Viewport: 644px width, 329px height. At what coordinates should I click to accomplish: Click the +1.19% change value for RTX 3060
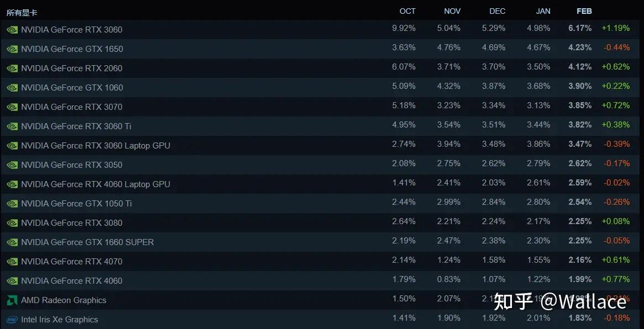(x=616, y=28)
